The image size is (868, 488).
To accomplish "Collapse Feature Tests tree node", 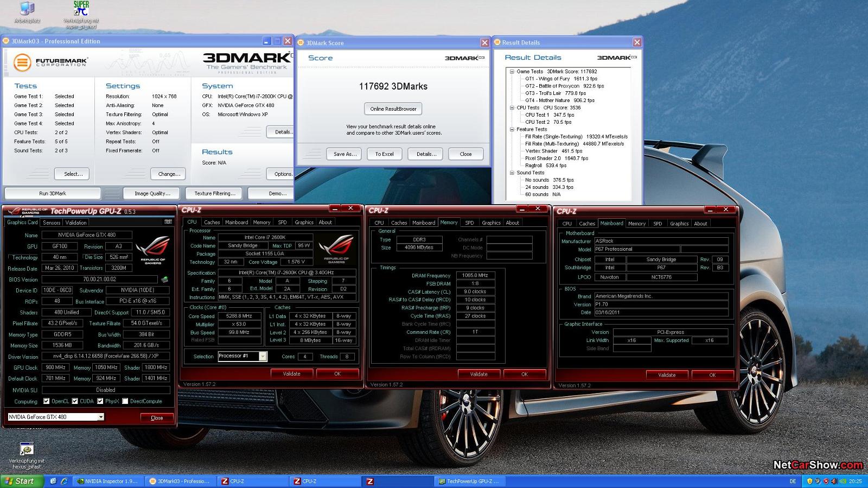I will coord(512,129).
